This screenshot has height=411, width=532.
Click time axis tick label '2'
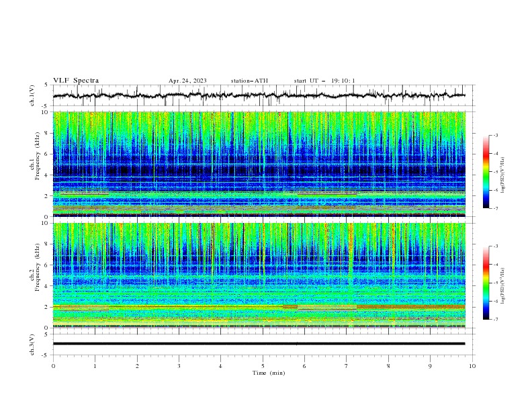(137, 366)
